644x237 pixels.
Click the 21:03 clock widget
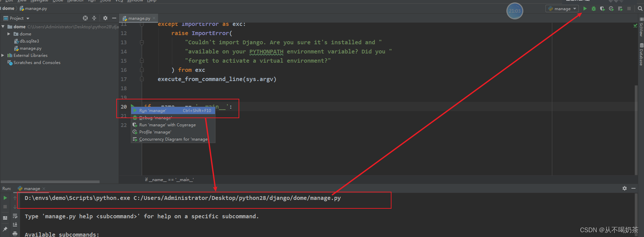pos(515,11)
